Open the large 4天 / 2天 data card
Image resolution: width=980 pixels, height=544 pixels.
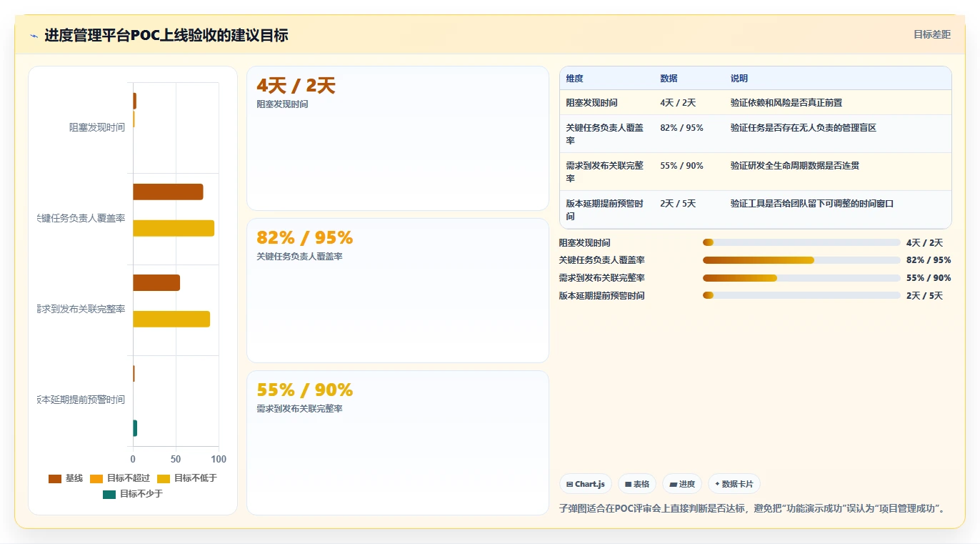point(398,139)
